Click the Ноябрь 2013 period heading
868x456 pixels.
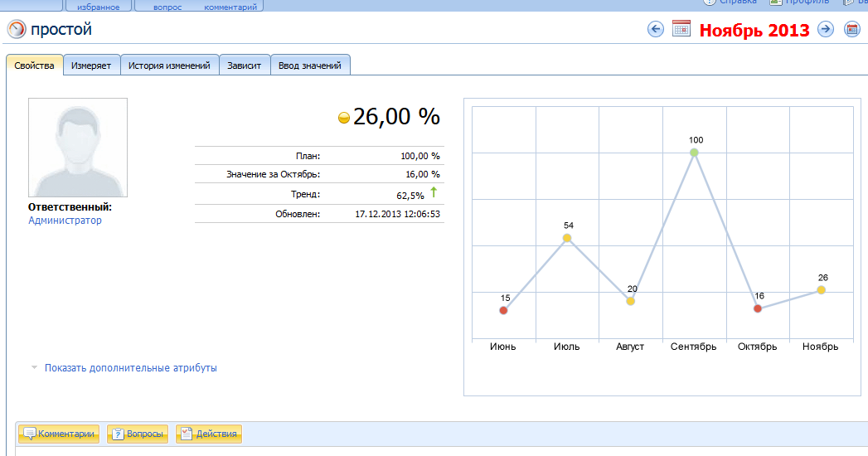(754, 31)
